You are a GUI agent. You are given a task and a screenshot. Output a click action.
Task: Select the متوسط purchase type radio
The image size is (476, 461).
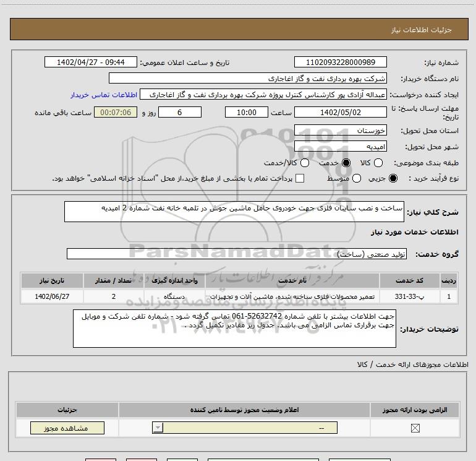(357, 178)
